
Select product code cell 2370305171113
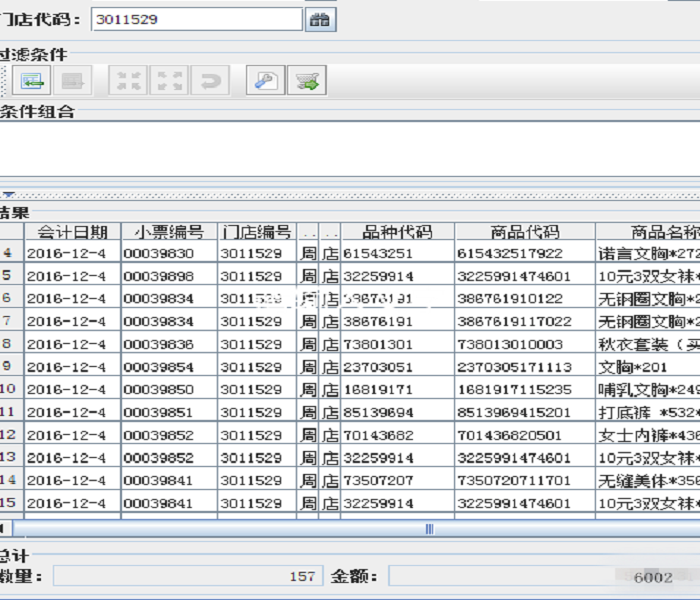coord(525,367)
